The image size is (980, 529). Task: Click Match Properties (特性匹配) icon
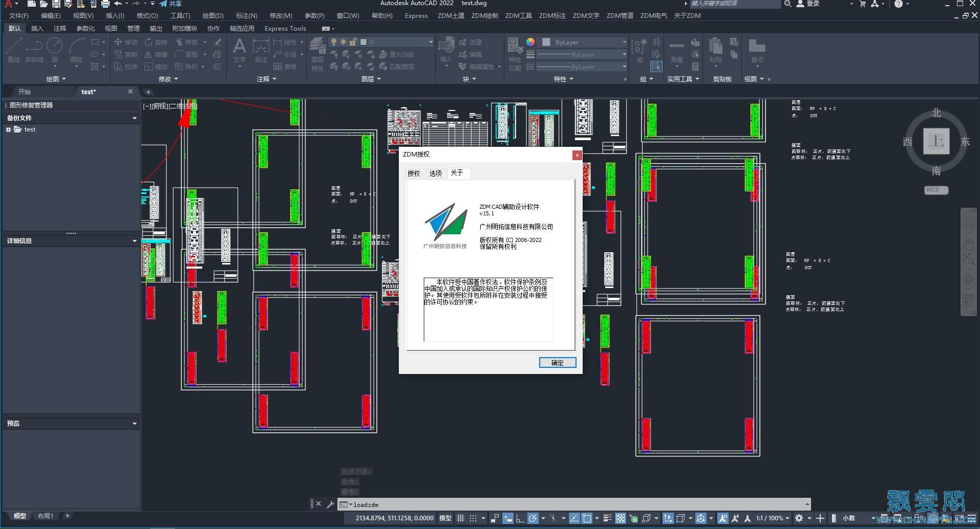515,54
